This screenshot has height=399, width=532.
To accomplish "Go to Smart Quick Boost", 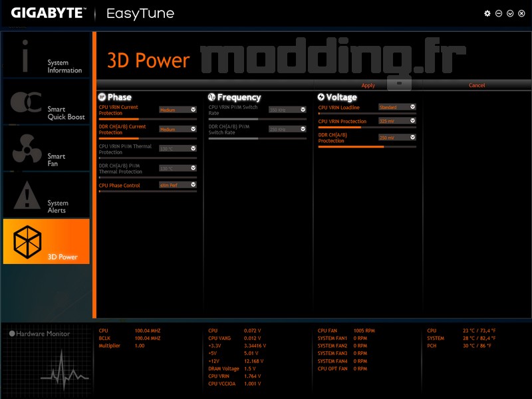I will point(47,102).
